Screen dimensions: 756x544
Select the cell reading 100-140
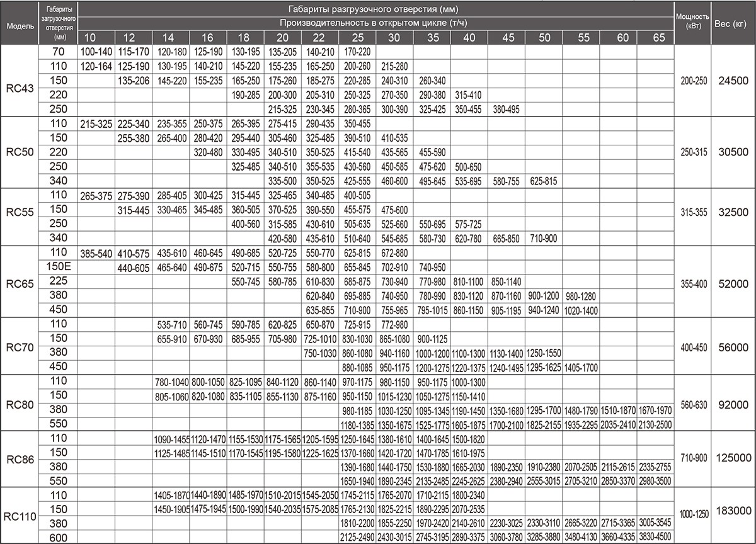pyautogui.click(x=96, y=52)
